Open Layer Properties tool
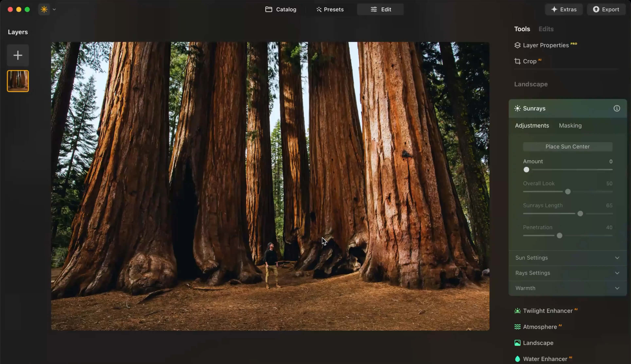631x364 pixels. (x=545, y=45)
